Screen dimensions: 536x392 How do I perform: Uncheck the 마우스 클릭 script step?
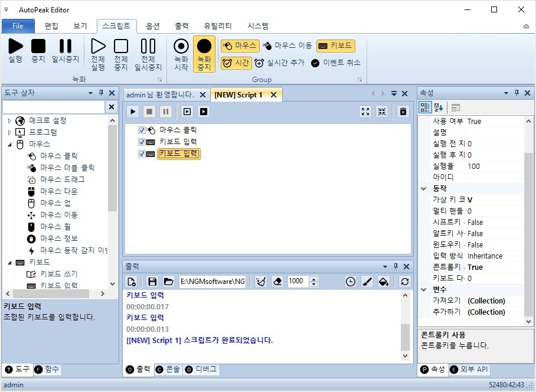(x=142, y=130)
